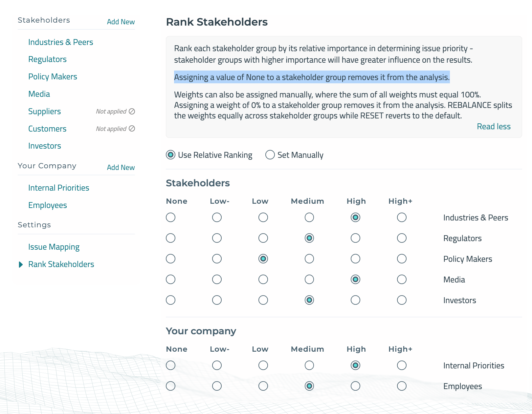
Task: Set Policy Makers ranking to None
Action: [170, 259]
